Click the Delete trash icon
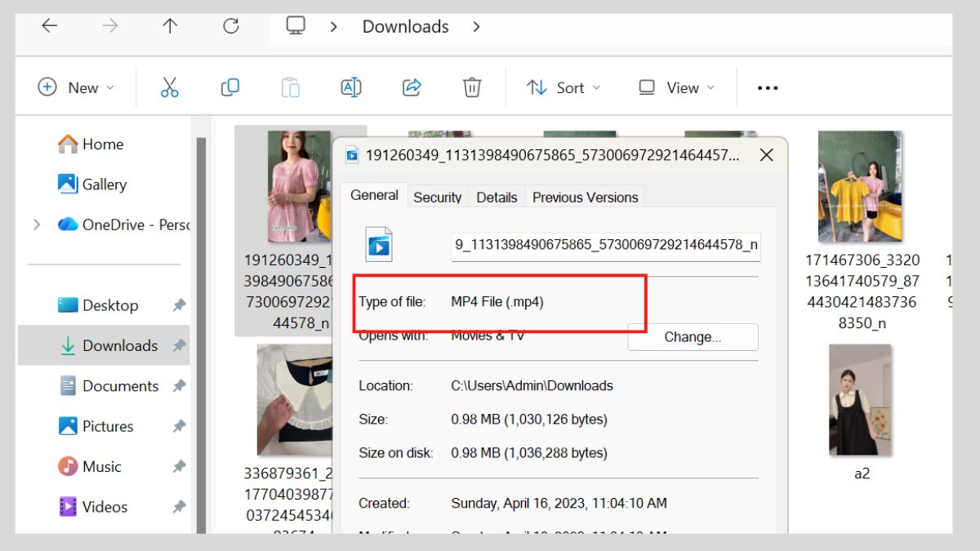 coord(472,87)
